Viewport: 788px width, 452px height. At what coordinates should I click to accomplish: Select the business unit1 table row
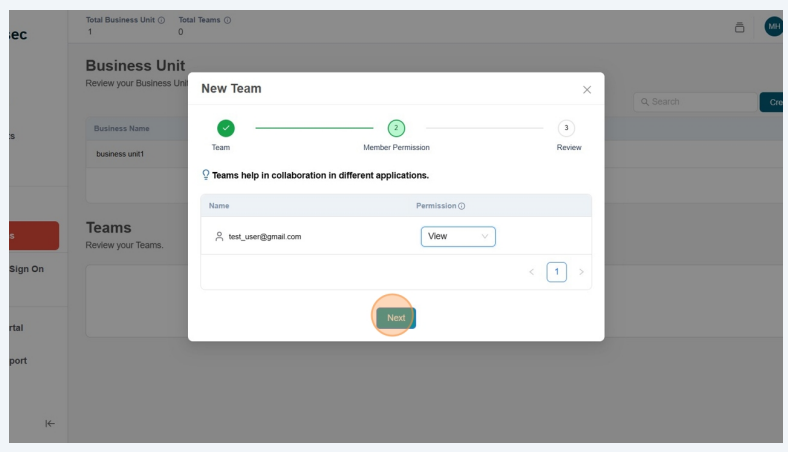point(137,154)
